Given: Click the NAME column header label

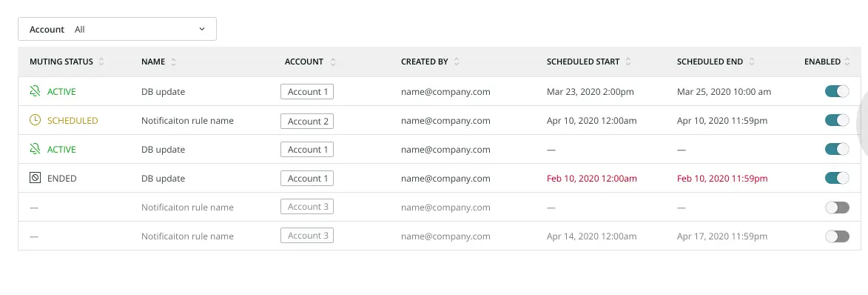Looking at the screenshot, I should click(x=153, y=62).
